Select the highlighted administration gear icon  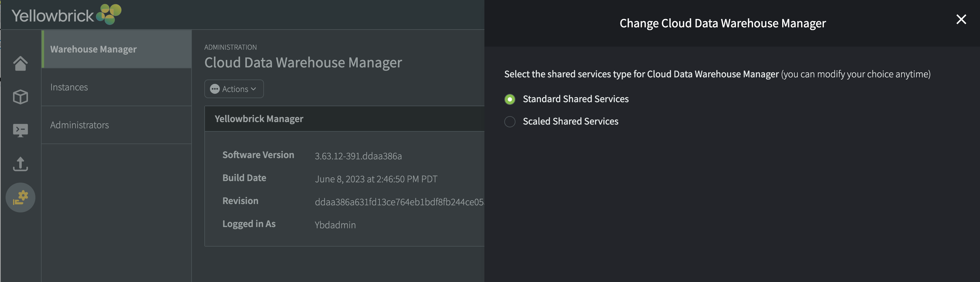(20, 198)
